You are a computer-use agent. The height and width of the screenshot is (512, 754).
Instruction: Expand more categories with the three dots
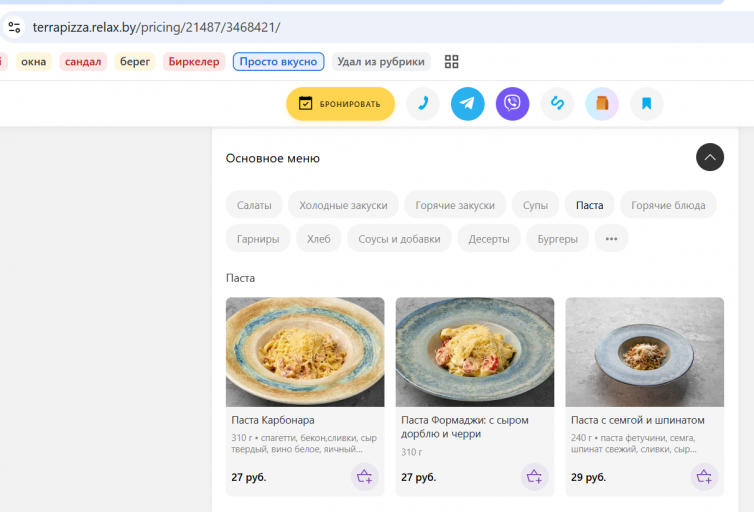611,238
